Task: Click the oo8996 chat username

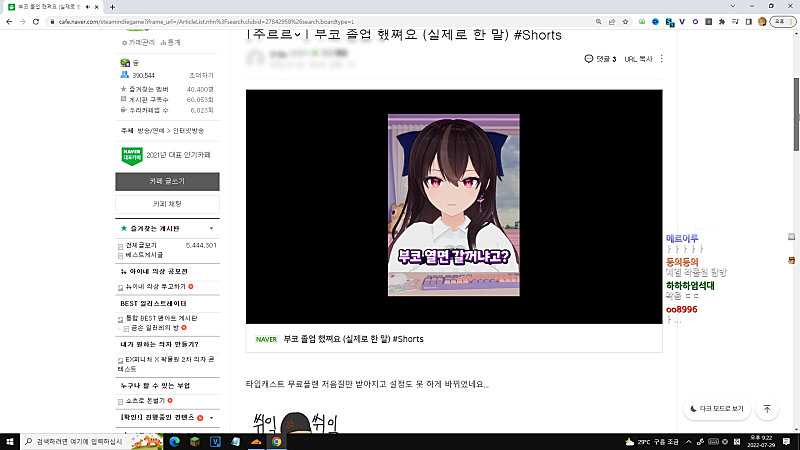Action: (682, 309)
